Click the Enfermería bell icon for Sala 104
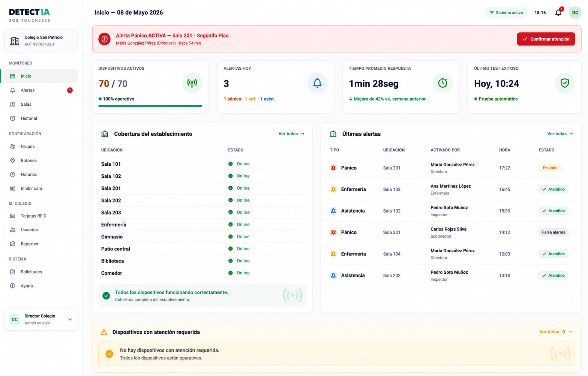Image resolution: width=588 pixels, height=376 pixels. point(333,254)
